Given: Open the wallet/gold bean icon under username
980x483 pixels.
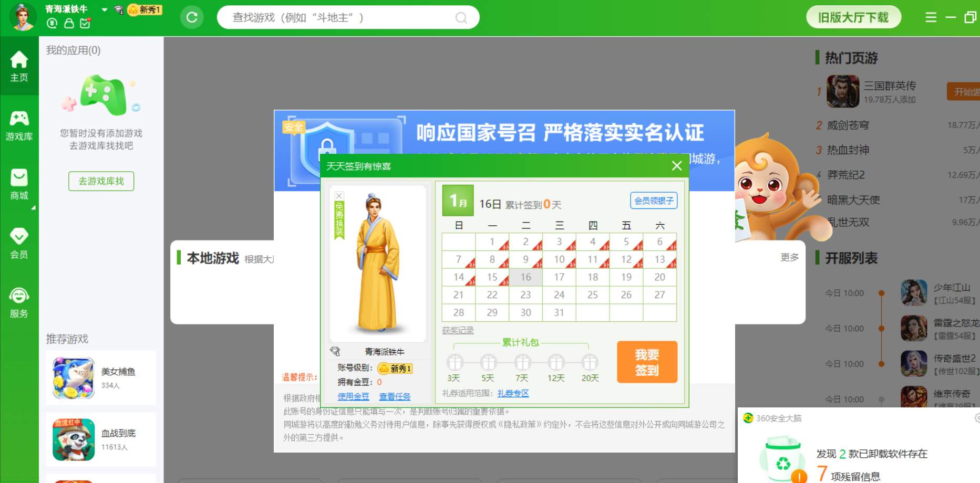Looking at the screenshot, I should (x=52, y=24).
